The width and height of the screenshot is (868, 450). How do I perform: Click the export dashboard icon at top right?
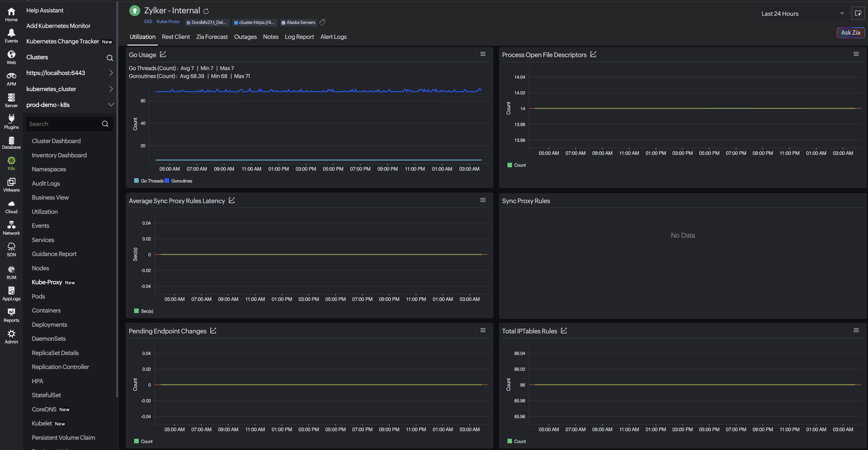[858, 13]
